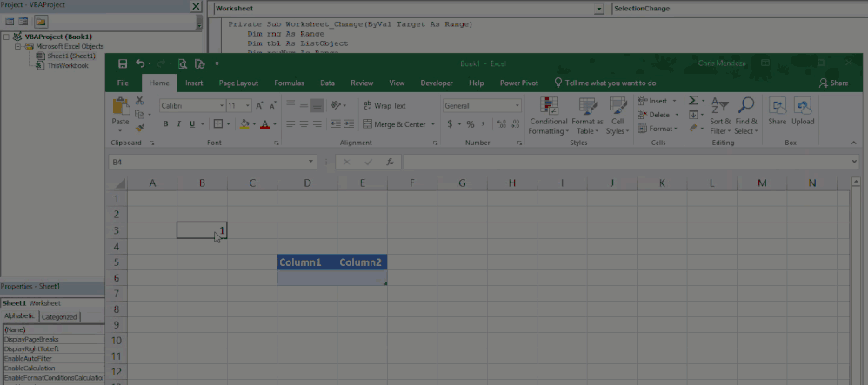Select the Format Painter brush

pyautogui.click(x=139, y=128)
